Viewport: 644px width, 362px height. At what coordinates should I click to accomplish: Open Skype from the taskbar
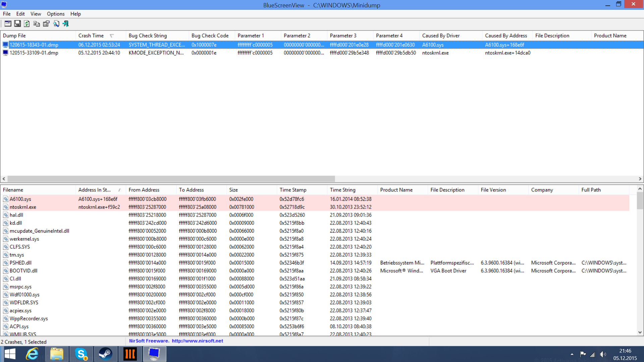click(81, 354)
